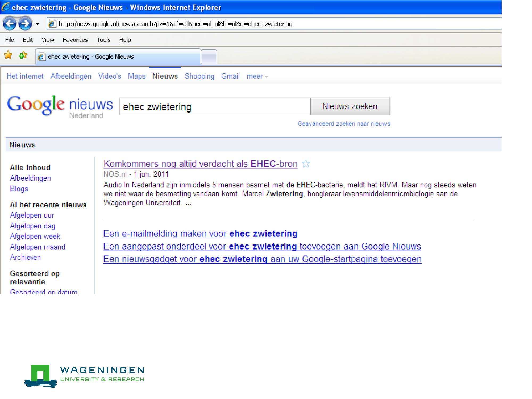Open the Archieven filter
The height and width of the screenshot is (399, 532).
click(26, 257)
